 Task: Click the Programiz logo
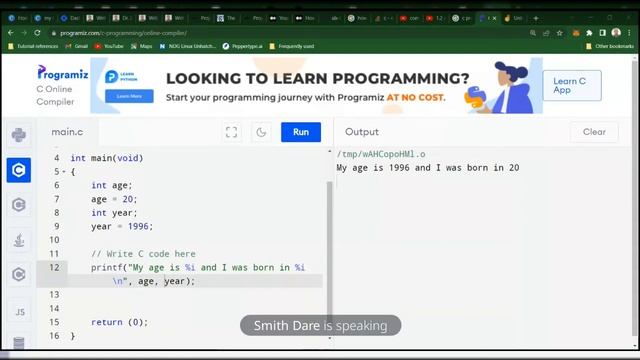pyautogui.click(x=62, y=73)
